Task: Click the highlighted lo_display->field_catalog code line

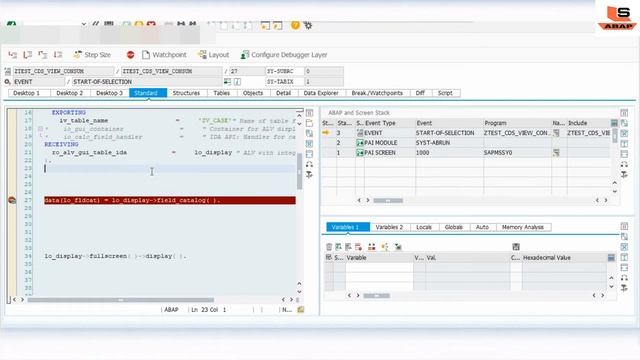Action: 170,200
